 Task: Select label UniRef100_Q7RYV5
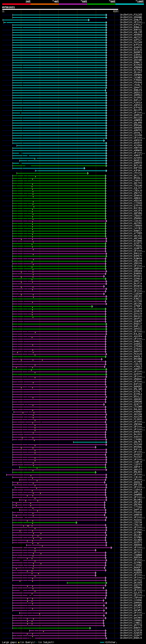coord(131,206)
